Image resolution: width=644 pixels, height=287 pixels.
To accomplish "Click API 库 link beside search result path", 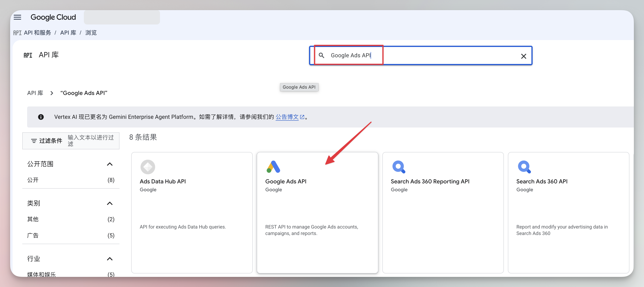I will click(35, 93).
